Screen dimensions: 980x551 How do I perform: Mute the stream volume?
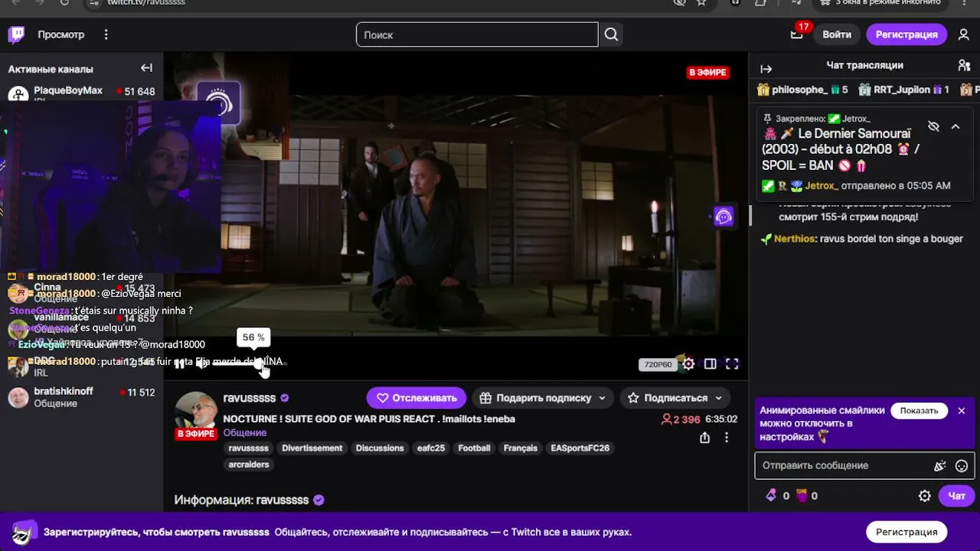[201, 364]
